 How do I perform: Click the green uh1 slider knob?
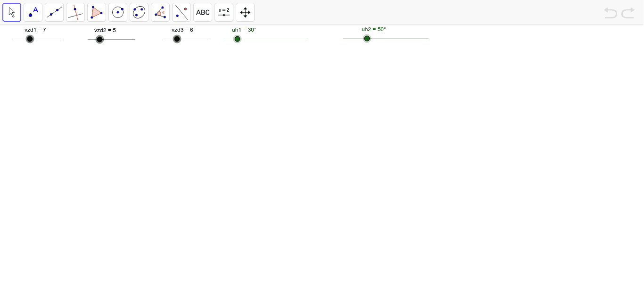click(237, 39)
